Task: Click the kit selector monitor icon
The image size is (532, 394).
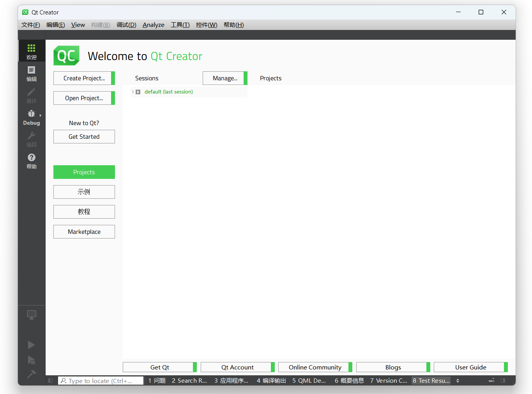Action: click(x=32, y=314)
